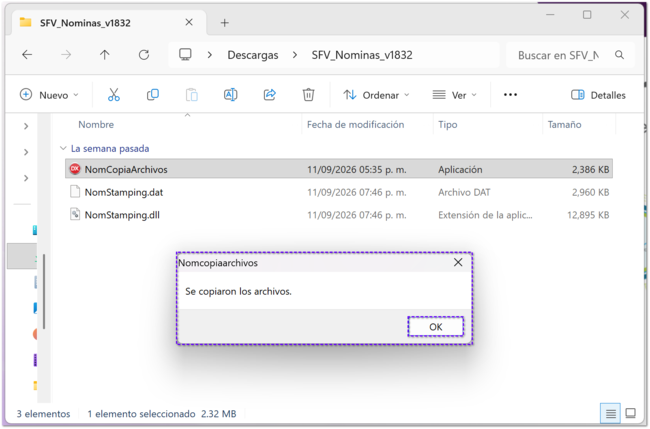This screenshot has width=650, height=429.
Task: Click the Share icon
Action: click(269, 95)
